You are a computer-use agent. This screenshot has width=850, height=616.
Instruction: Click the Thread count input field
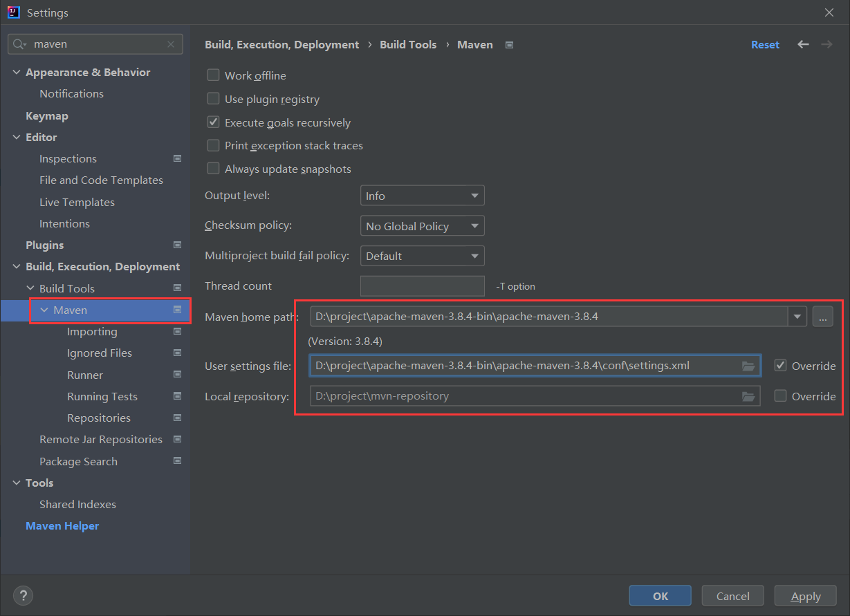tap(422, 286)
